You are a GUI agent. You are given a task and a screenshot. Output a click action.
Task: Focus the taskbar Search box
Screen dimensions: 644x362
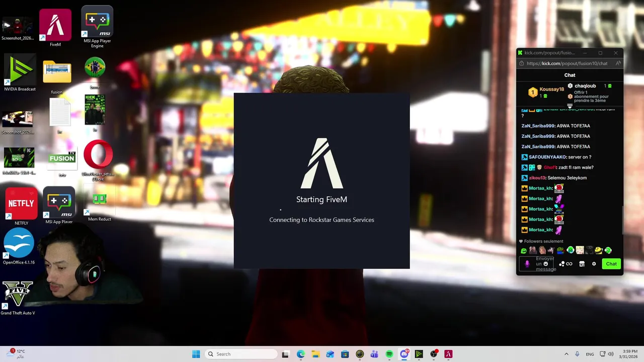coord(241,354)
